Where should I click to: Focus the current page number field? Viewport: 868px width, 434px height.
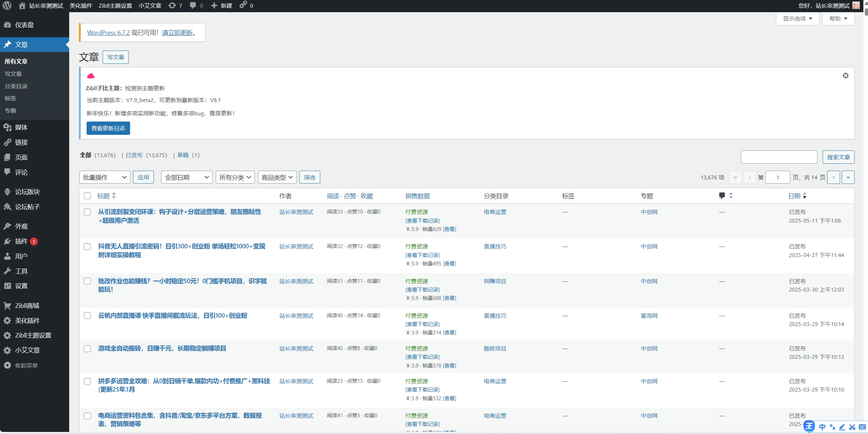tap(777, 177)
